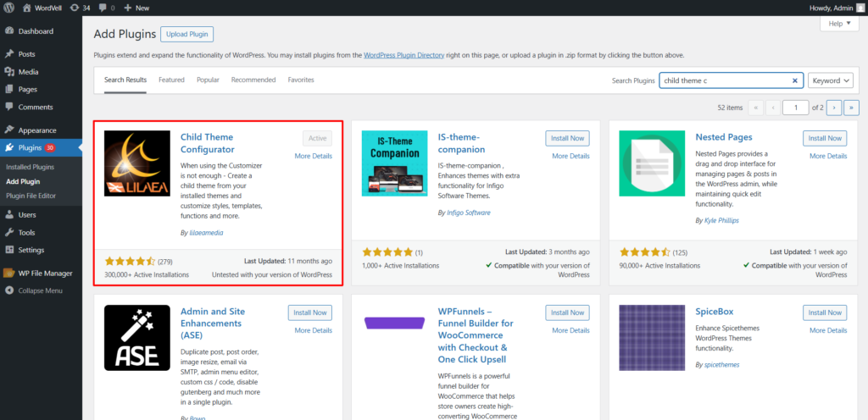Switch to the Favorites tab

point(301,80)
